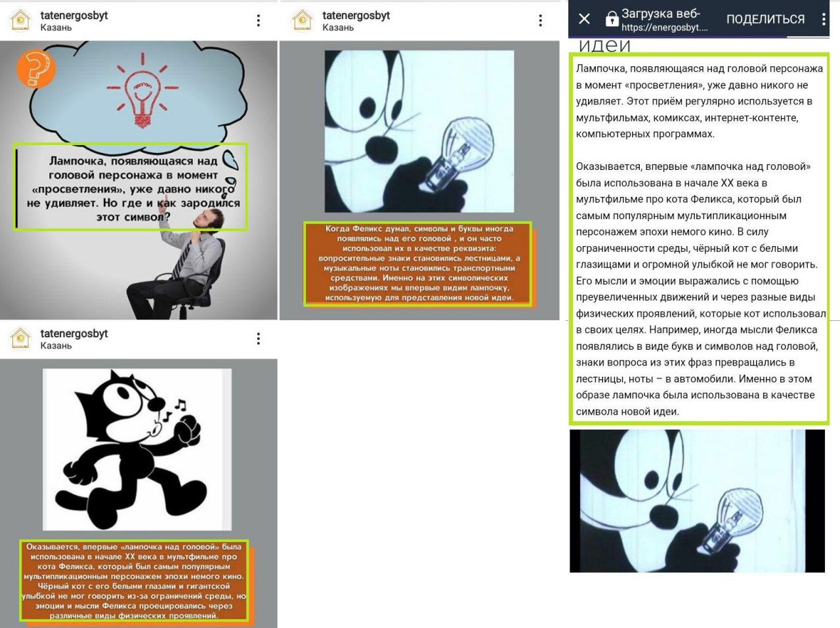The height and width of the screenshot is (628, 840).
Task: Open options menu on whistling Felix post
Action: (x=259, y=339)
